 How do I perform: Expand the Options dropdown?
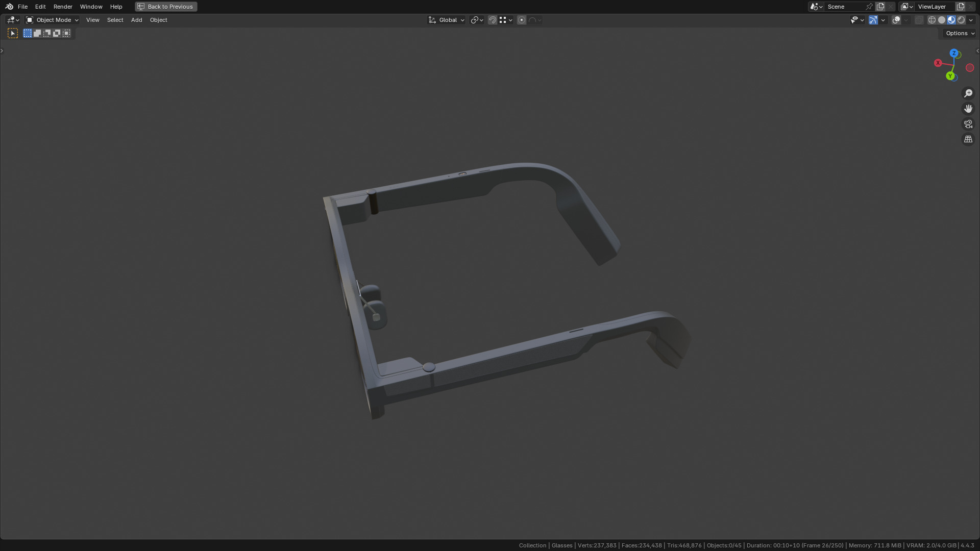960,33
